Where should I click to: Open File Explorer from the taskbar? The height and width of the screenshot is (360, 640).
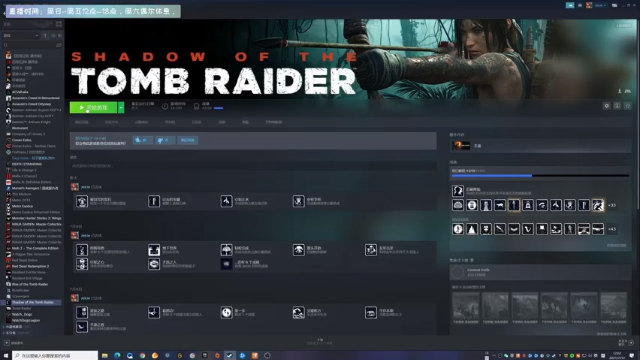(105, 356)
